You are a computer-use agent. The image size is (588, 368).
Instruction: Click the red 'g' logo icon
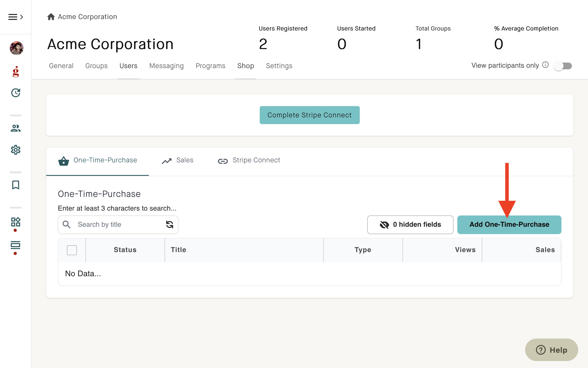click(16, 72)
